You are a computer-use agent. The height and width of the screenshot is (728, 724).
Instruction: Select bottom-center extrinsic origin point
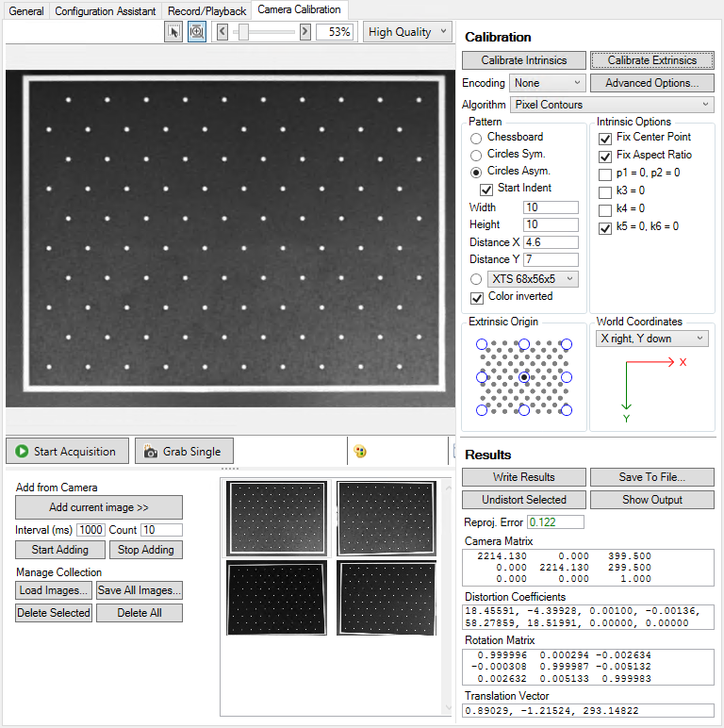pos(524,410)
